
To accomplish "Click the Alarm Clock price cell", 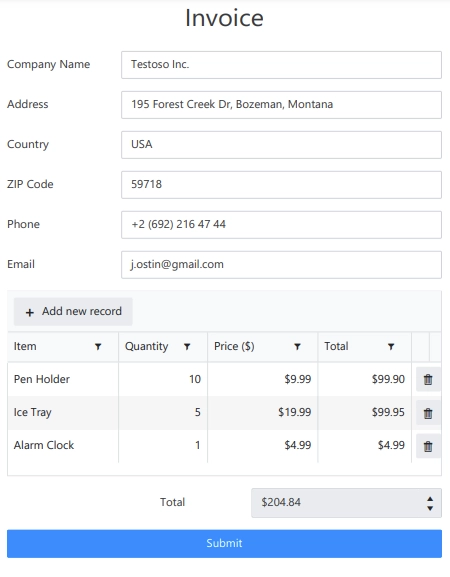I will pyautogui.click(x=263, y=446).
